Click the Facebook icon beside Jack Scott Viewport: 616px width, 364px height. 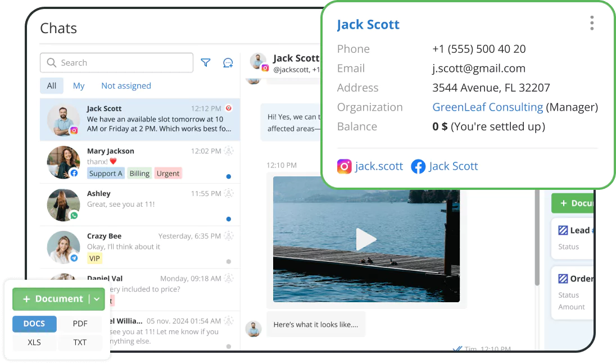pyautogui.click(x=418, y=166)
